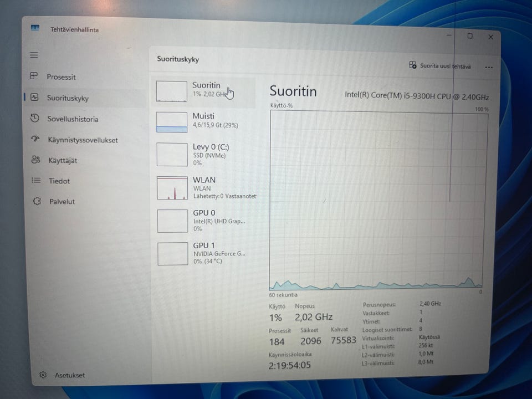This screenshot has height=399, width=532.
Task: Click the run new task icon
Action: coord(412,65)
